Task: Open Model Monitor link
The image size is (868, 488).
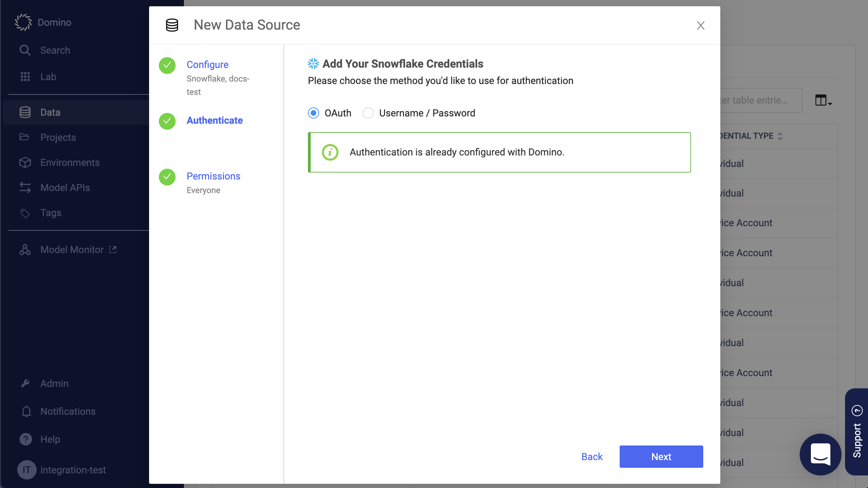Action: pos(72,250)
